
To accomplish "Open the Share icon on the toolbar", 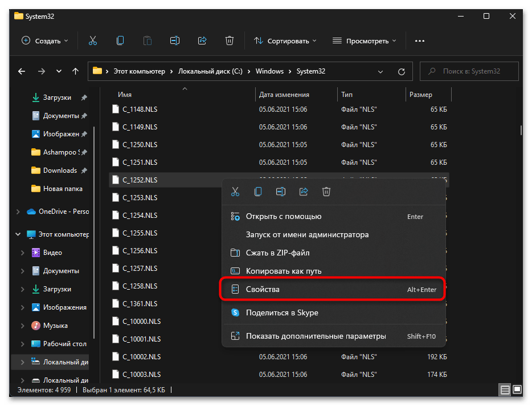I will click(x=202, y=40).
